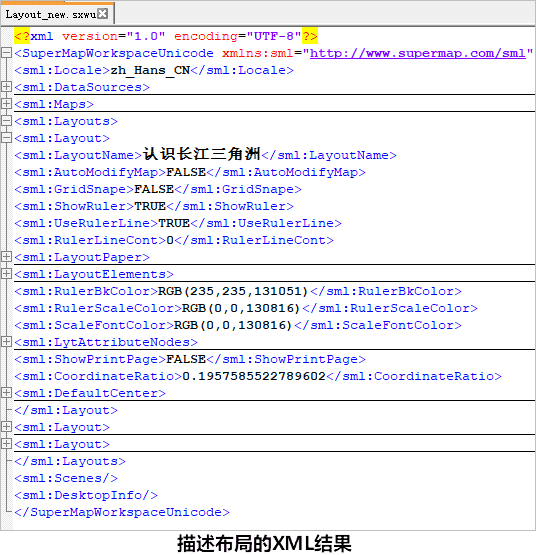Expand the sml:LayoutPaper node
Screen dimensions: 536x555
[6, 257]
